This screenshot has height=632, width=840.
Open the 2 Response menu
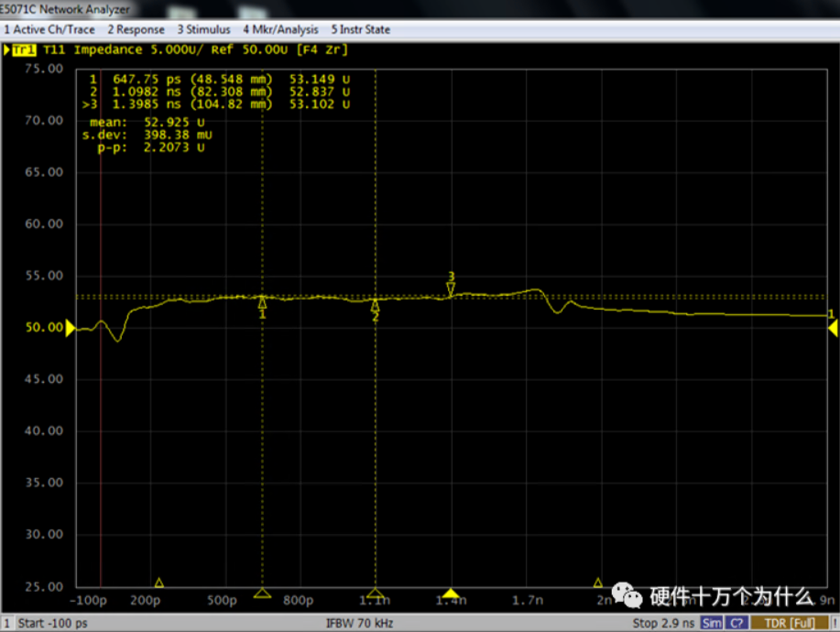(136, 29)
